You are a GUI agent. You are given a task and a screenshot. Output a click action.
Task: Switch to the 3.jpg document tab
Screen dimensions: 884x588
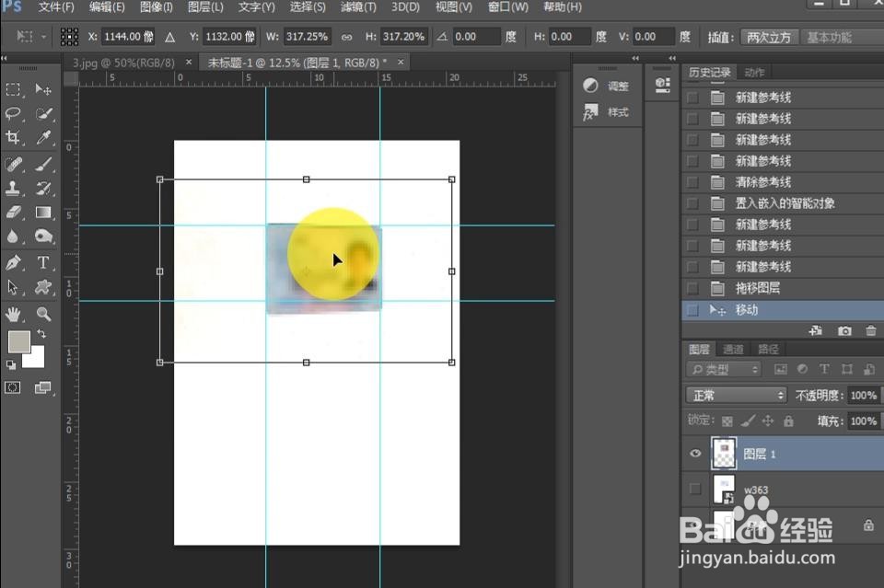[123, 63]
